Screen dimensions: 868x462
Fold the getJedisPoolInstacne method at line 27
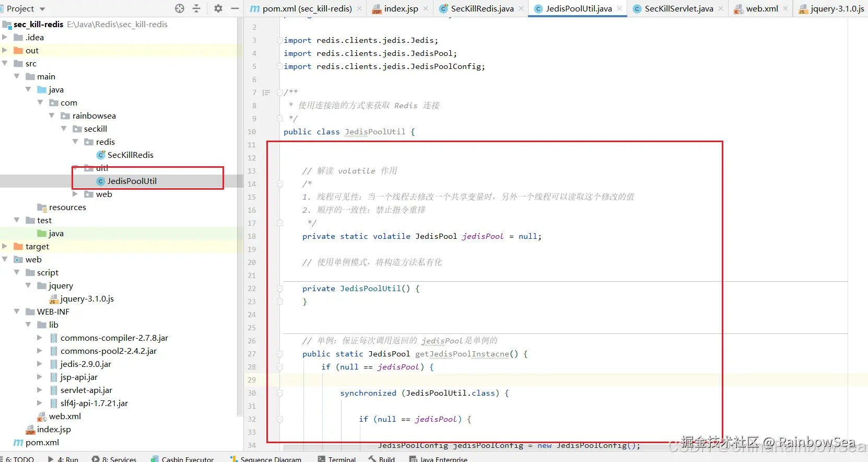click(280, 354)
